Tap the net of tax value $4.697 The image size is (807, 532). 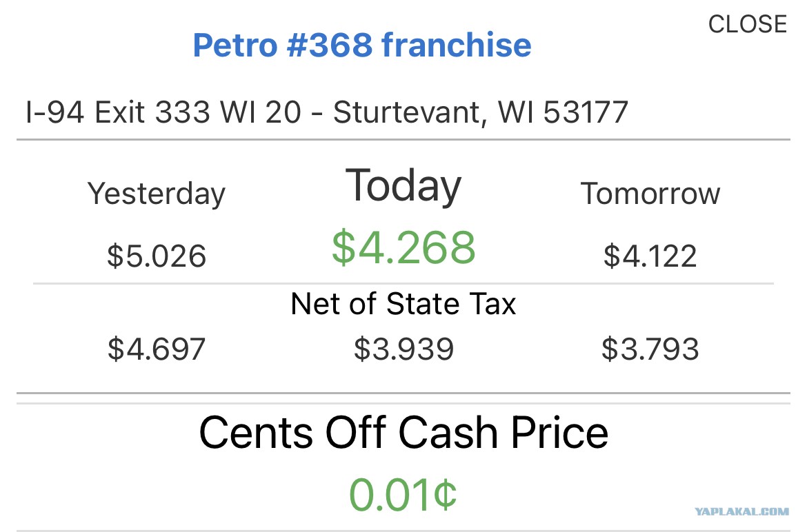157,349
